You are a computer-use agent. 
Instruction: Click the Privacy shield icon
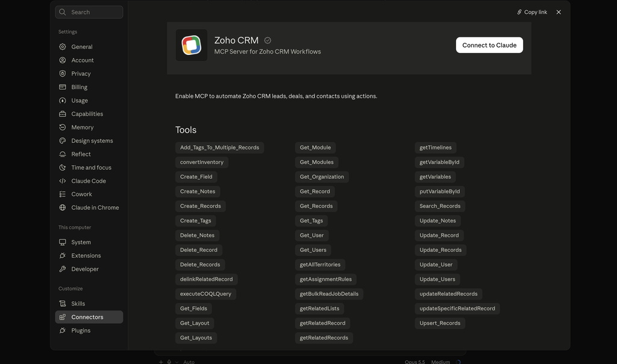(x=63, y=74)
